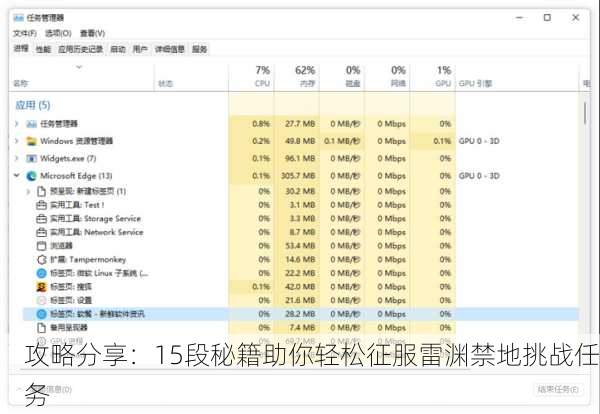Screen dimensions: 600x414
Task: Click the 305.7 MB memory value for Edge
Action: (x=297, y=176)
